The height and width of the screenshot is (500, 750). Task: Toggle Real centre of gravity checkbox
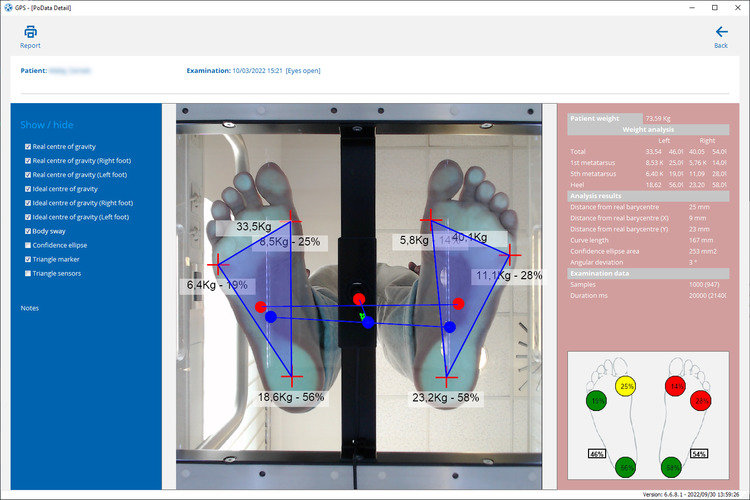28,147
